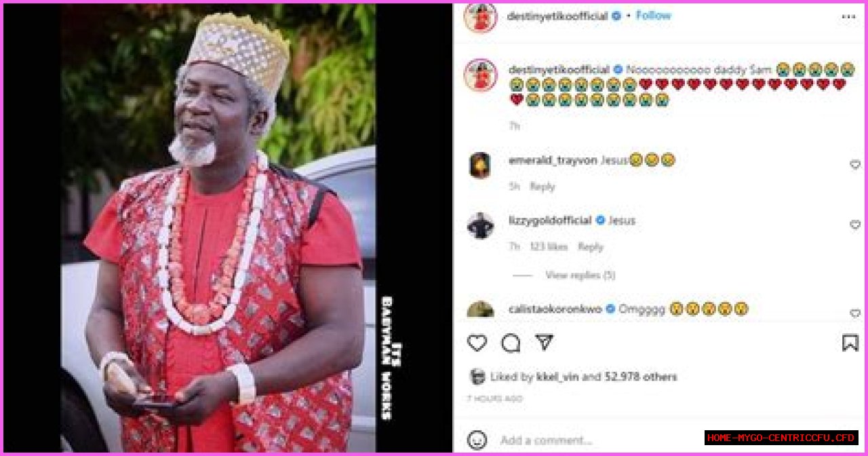868x456 pixels.
Task: Open the three-dot more options menu
Action: point(848,16)
